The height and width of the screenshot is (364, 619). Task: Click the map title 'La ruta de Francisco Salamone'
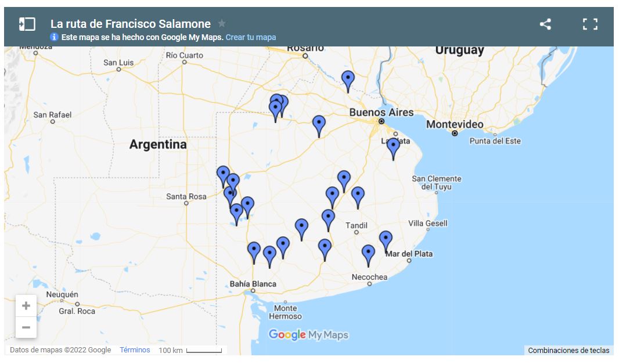[131, 24]
